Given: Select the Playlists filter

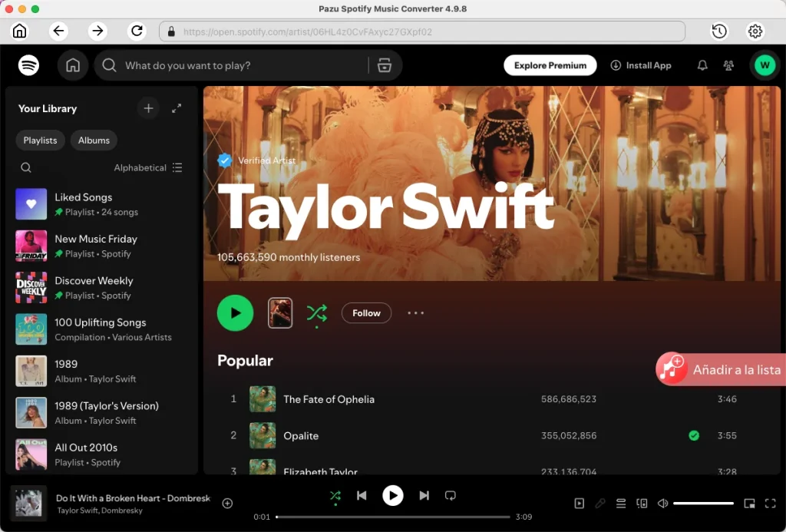Looking at the screenshot, I should click(39, 140).
